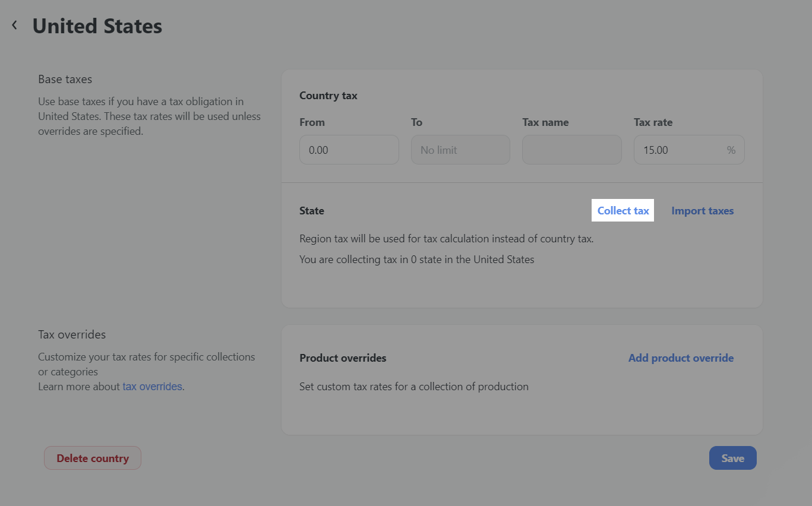Click the empty Tax name field
Screen dimensions: 812x506
pyautogui.click(x=571, y=150)
